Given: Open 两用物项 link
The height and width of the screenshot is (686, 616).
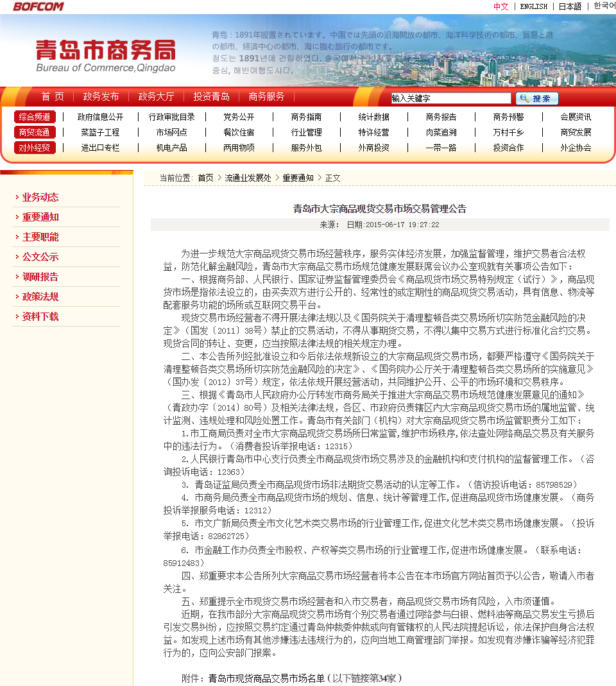Looking at the screenshot, I should point(239,148).
